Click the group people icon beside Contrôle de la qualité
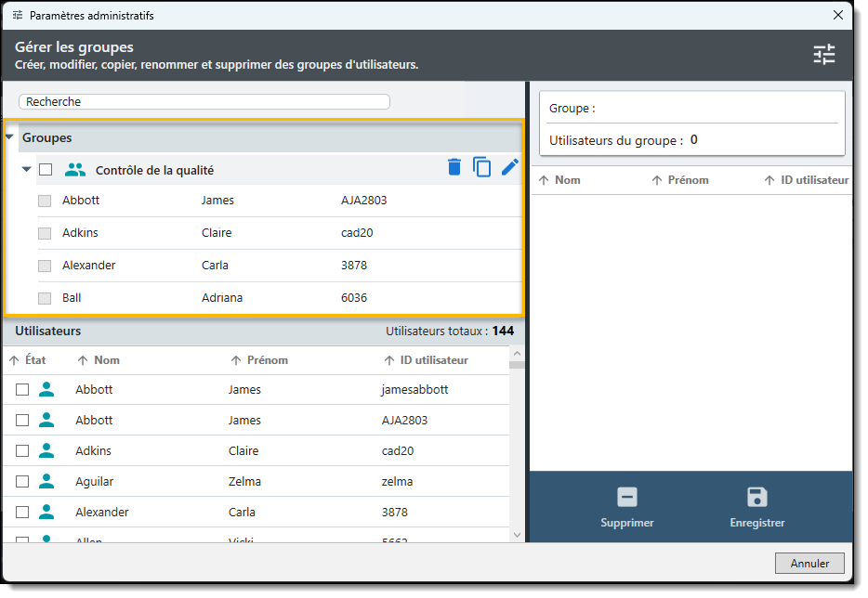This screenshot has width=868, height=598. [x=75, y=170]
